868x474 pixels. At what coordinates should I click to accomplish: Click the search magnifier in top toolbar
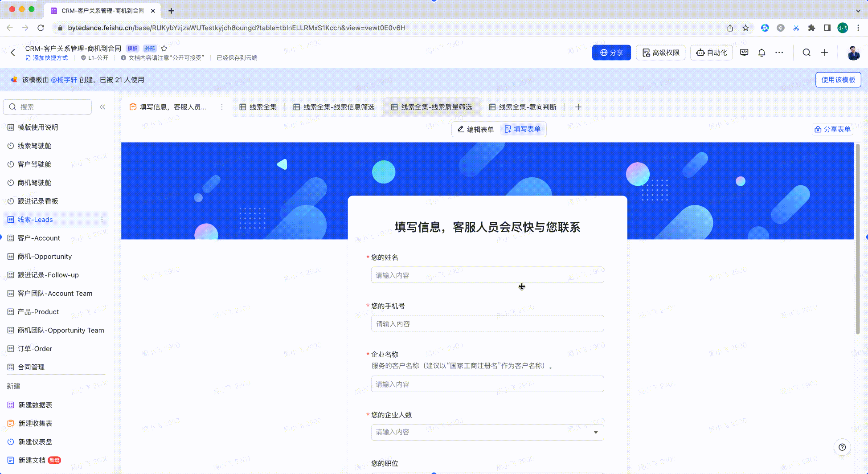807,53
